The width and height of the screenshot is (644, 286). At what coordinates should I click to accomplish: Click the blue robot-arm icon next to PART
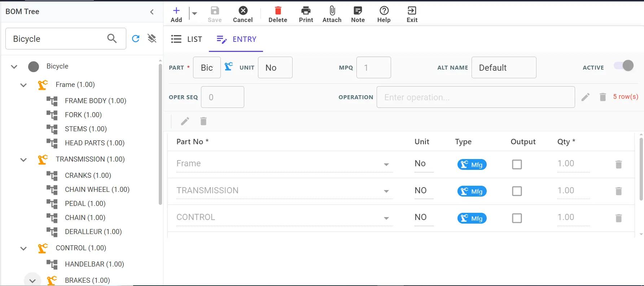(x=229, y=66)
